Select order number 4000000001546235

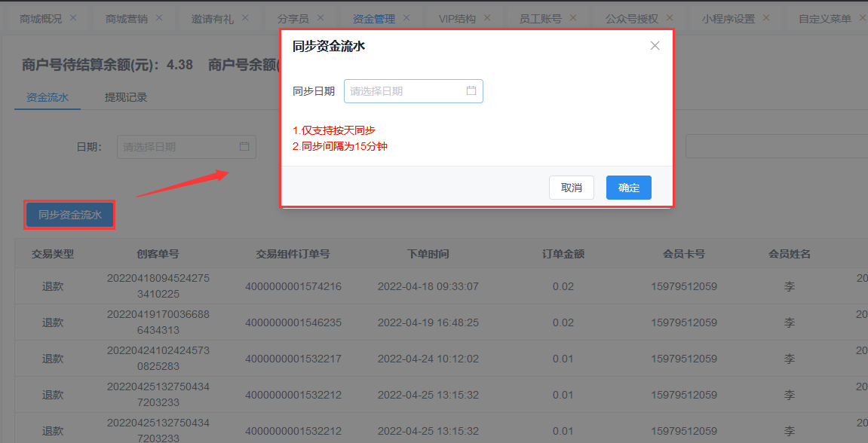tap(293, 322)
